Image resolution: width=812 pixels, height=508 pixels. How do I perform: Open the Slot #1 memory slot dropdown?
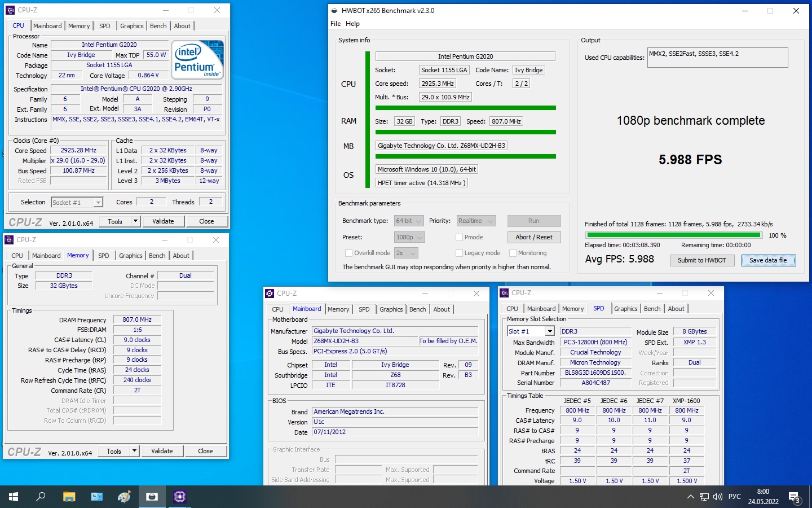(531, 331)
